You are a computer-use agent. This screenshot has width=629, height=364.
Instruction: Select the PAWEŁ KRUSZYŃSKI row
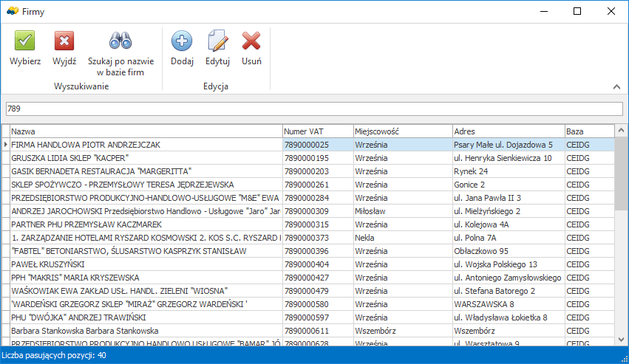(145, 264)
